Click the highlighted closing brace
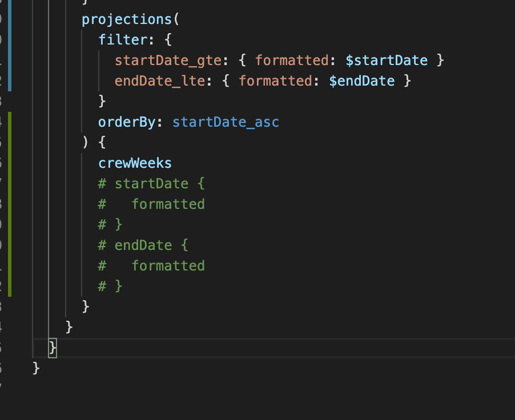This screenshot has width=515, height=420. coord(52,347)
